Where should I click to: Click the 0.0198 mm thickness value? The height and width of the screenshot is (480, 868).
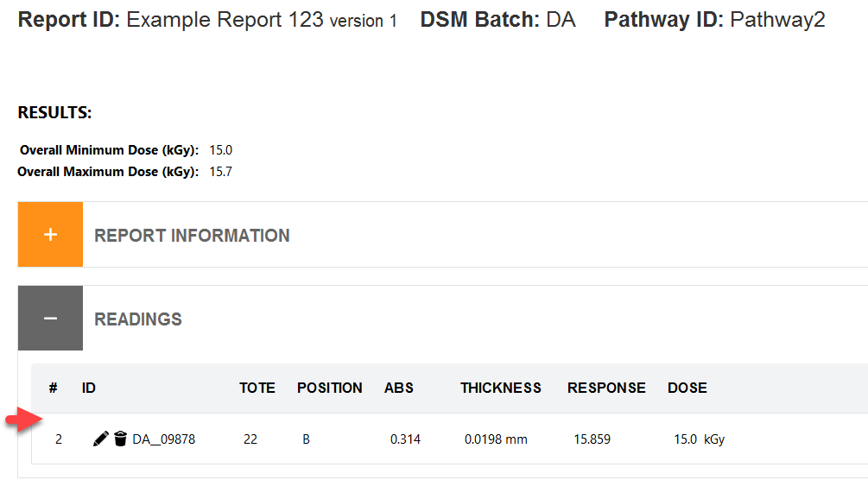point(496,439)
